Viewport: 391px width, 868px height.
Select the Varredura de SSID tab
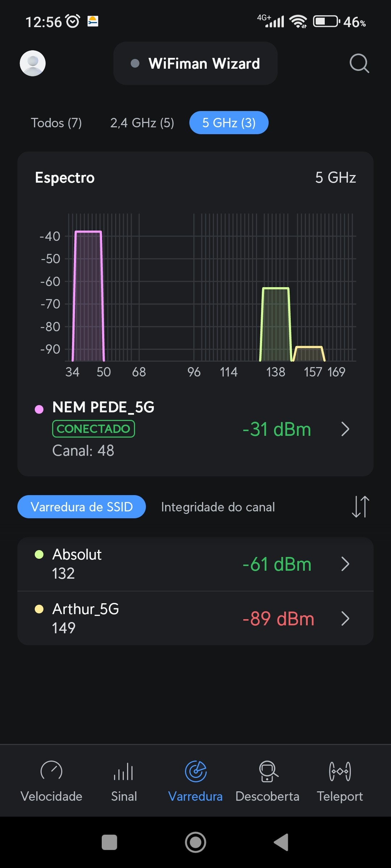pyautogui.click(x=81, y=507)
